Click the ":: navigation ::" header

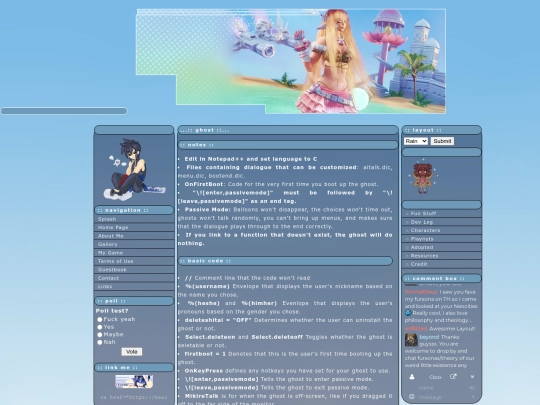[x=134, y=210]
